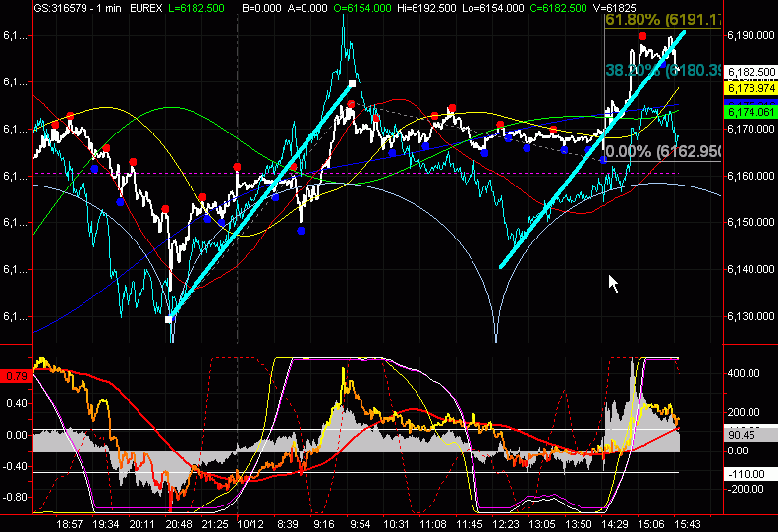Click the 20:48 time axis label
Image resolution: width=778 pixels, height=532 pixels.
[179, 524]
